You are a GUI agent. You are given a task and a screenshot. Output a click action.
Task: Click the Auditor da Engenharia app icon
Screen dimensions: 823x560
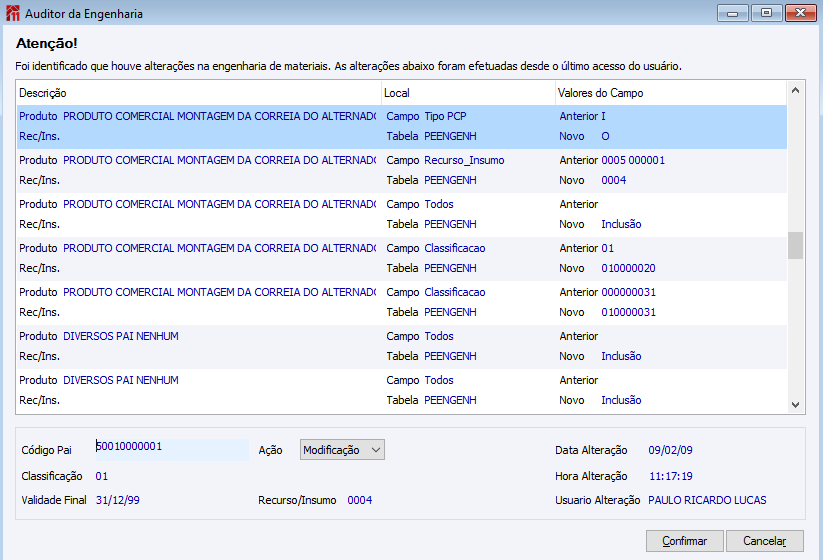13,14
